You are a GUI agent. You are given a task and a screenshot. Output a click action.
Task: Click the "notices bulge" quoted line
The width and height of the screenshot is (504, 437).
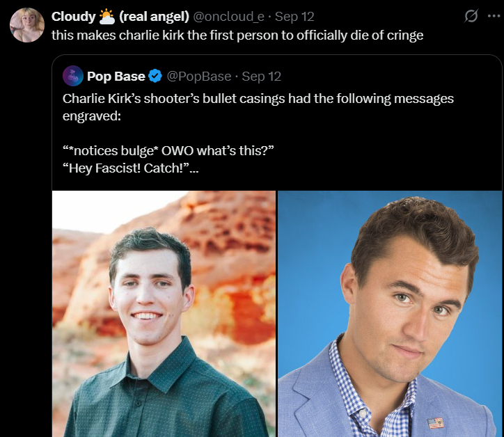[168, 151]
